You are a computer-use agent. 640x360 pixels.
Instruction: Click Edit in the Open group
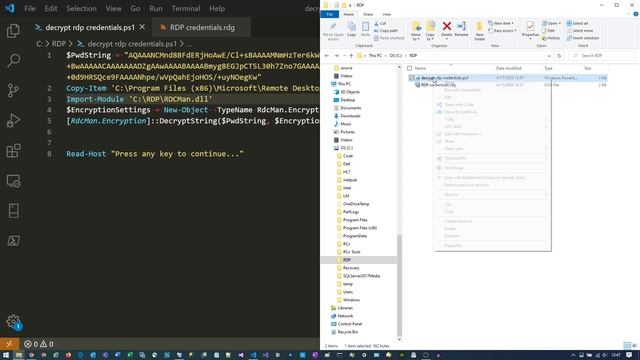(548, 31)
